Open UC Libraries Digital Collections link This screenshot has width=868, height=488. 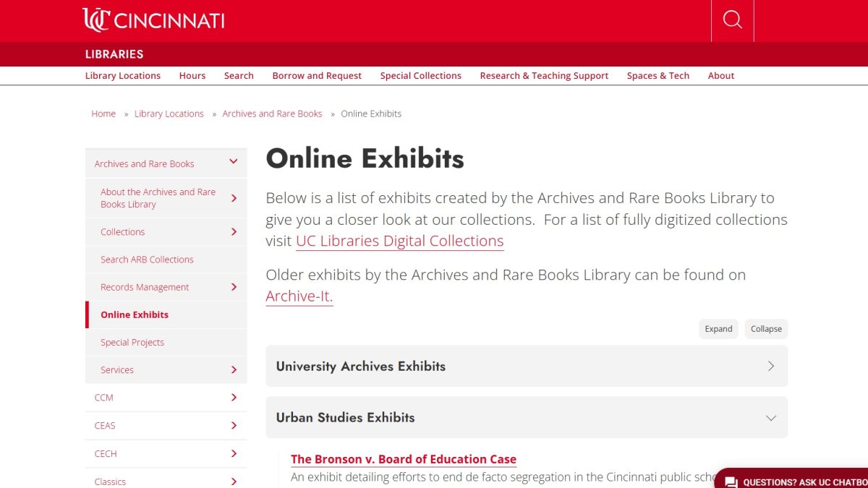click(x=399, y=241)
